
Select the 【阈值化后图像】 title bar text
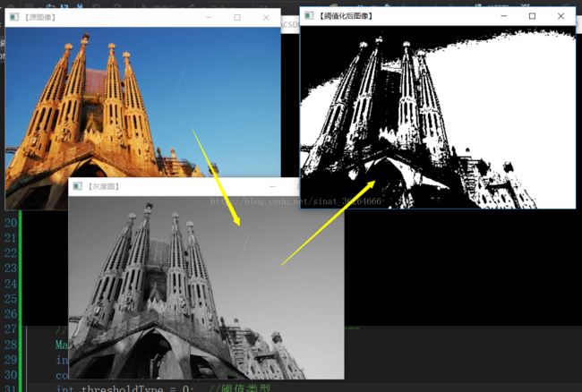tap(346, 16)
